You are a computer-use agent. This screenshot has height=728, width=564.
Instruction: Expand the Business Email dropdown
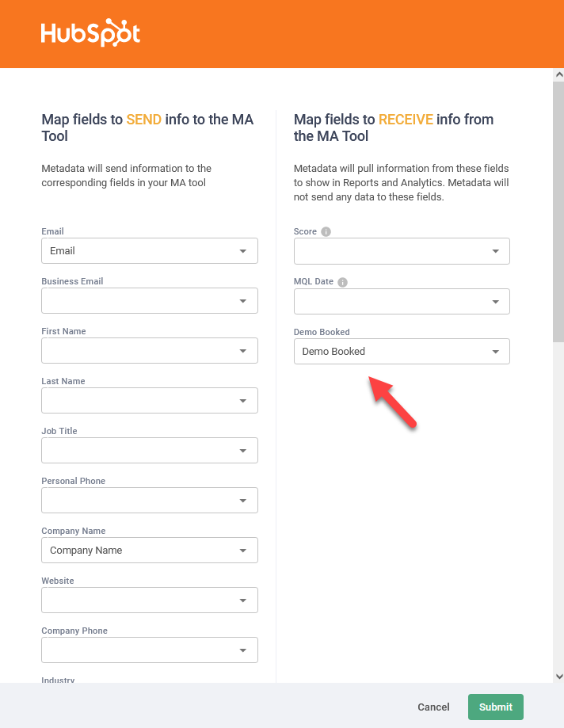pos(150,301)
